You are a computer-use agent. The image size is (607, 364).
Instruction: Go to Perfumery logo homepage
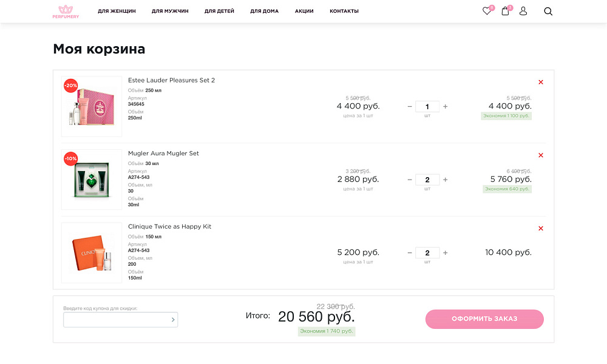pos(65,12)
